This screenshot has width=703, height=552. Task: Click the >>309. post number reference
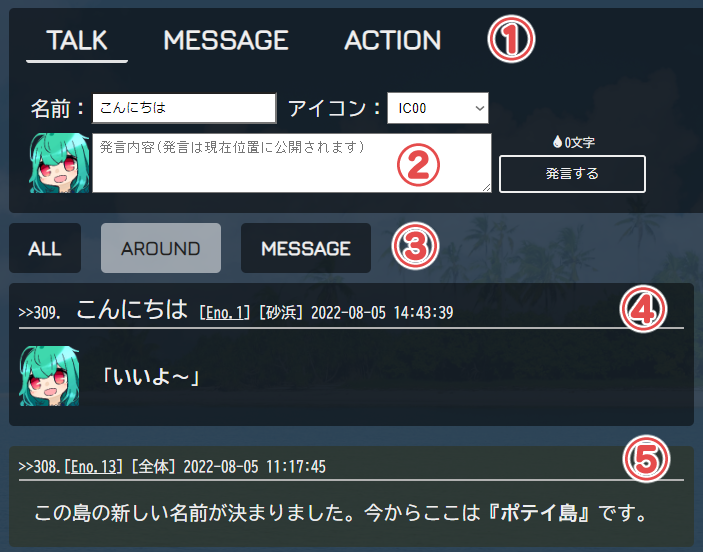[39, 313]
